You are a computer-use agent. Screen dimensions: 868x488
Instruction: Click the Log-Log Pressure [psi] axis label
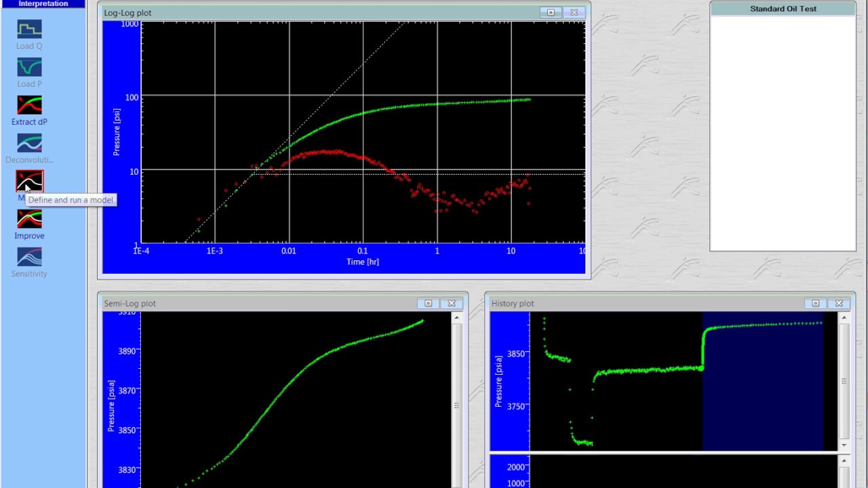[117, 131]
